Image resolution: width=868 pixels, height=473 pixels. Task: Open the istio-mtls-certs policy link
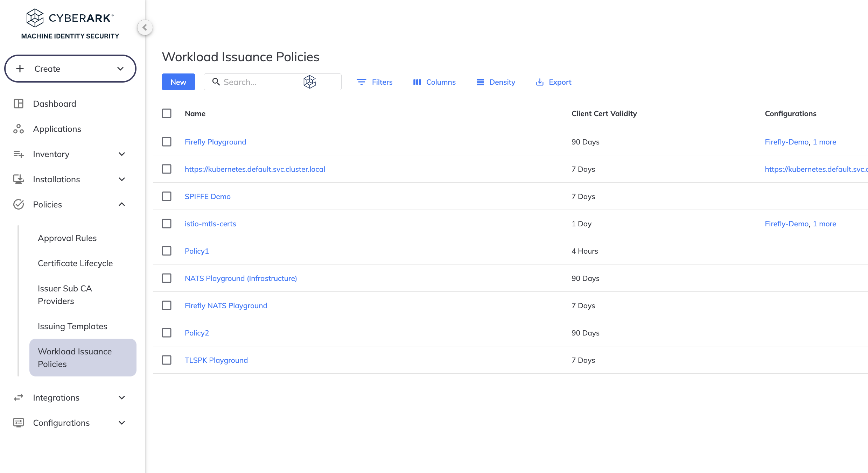tap(210, 224)
